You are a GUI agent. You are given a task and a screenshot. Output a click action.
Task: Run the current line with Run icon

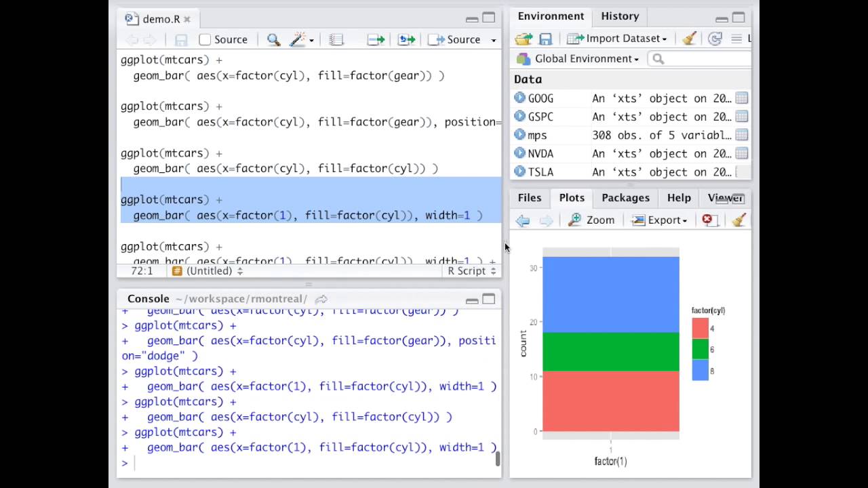click(x=376, y=40)
